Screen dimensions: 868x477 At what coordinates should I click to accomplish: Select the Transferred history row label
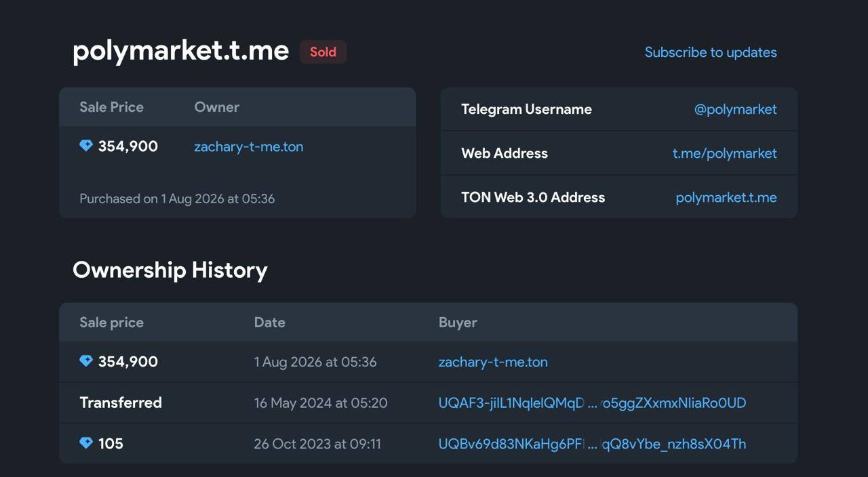click(121, 402)
